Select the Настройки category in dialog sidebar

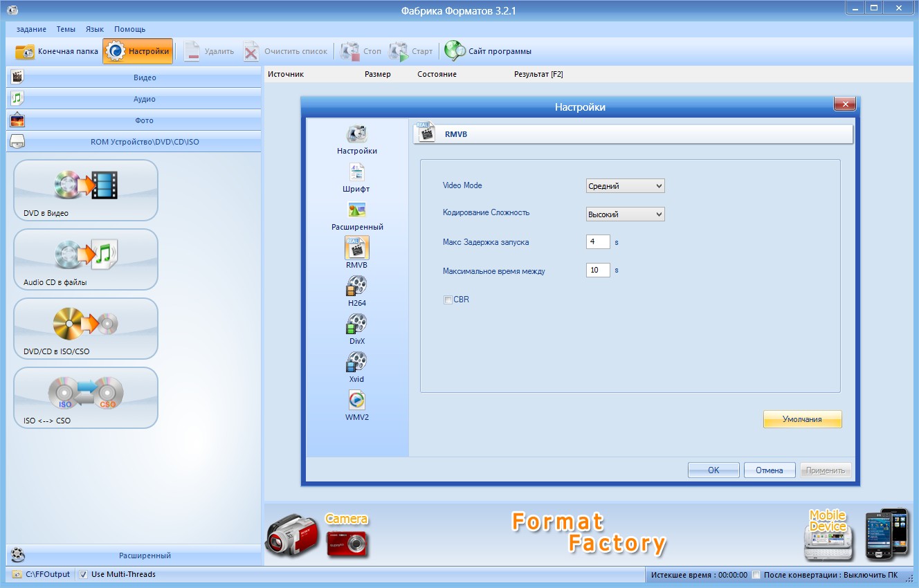point(357,140)
